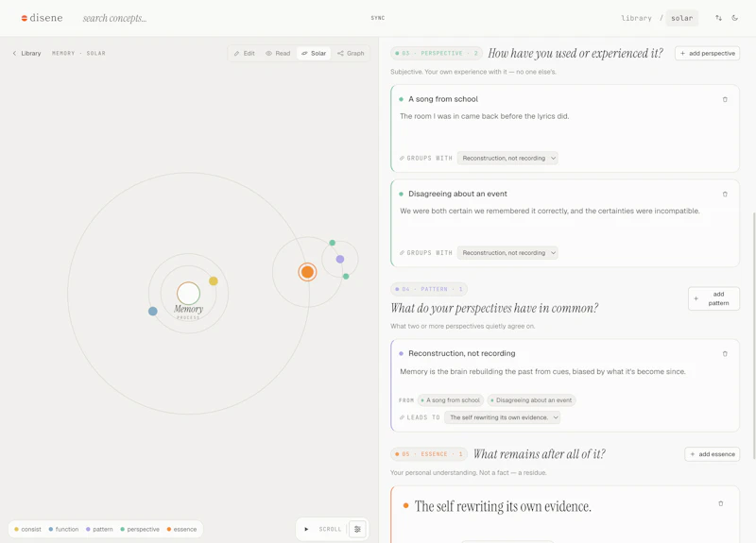Open the sliders settings icon
The height and width of the screenshot is (543, 756).
click(x=357, y=529)
